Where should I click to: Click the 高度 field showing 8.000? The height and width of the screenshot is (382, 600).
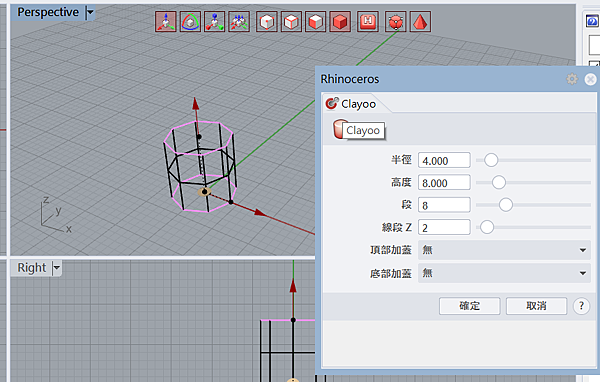point(444,183)
